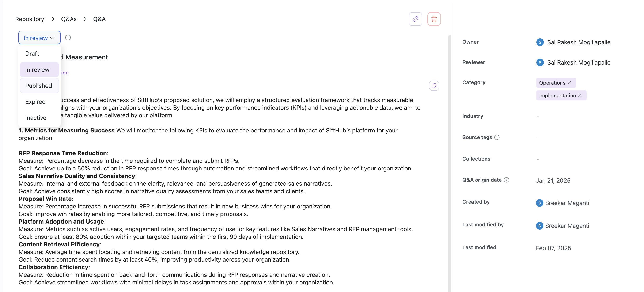Click the Owner Sai Rakesh Mogillapalle field
Screen dimensions: 644x292
point(578,42)
